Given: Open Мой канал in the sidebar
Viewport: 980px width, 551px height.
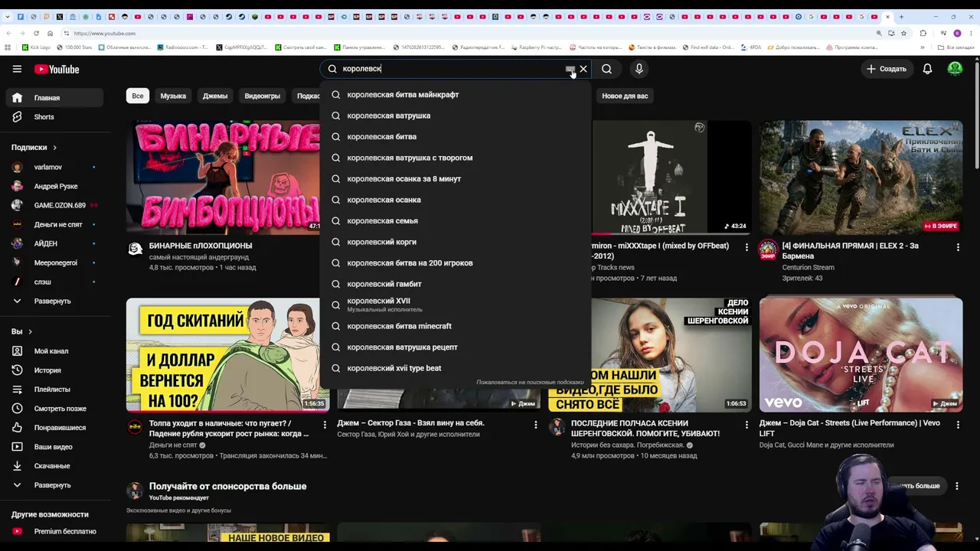Looking at the screenshot, I should [55, 351].
